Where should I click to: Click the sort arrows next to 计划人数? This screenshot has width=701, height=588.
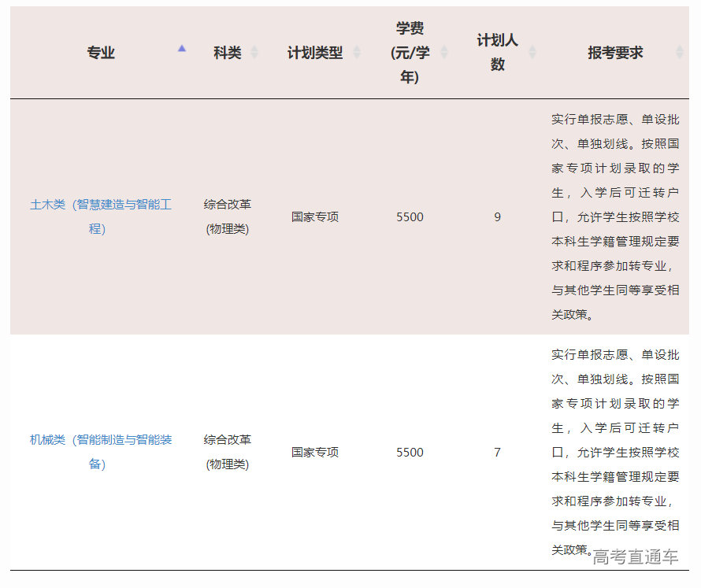[532, 53]
